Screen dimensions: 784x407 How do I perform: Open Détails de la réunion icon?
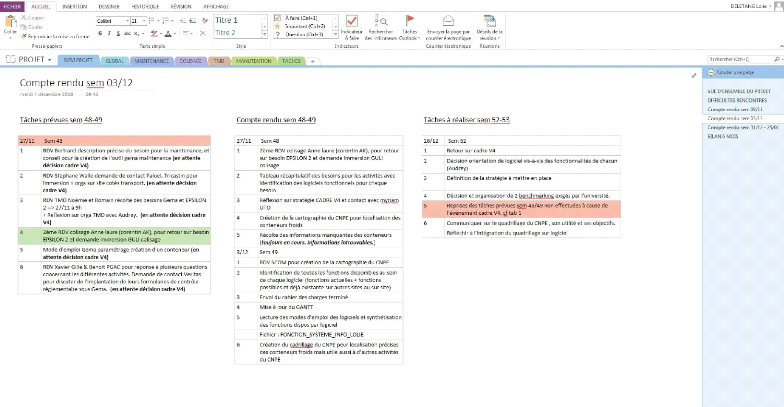pos(488,20)
